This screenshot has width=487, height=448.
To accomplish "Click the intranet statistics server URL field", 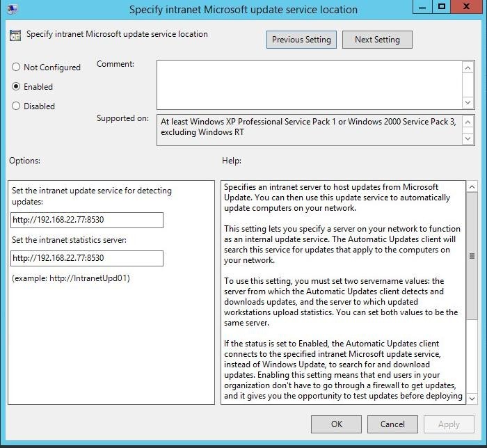I will [87, 258].
